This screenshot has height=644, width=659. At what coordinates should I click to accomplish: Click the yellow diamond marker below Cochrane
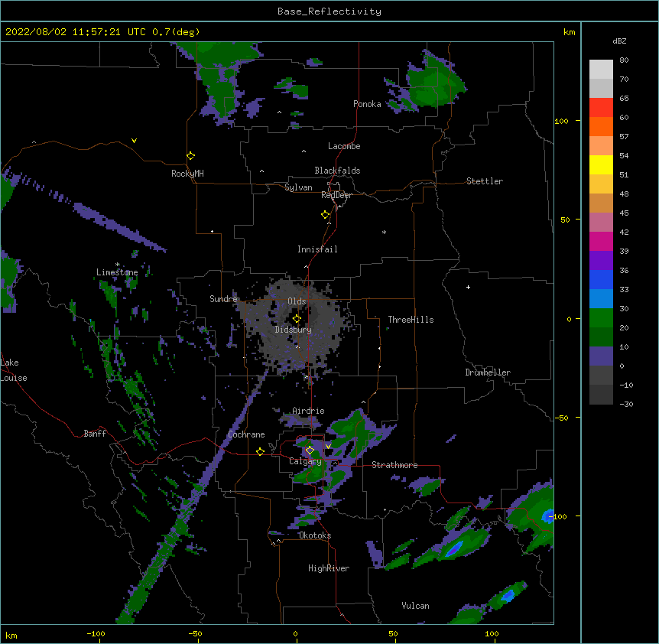point(260,451)
